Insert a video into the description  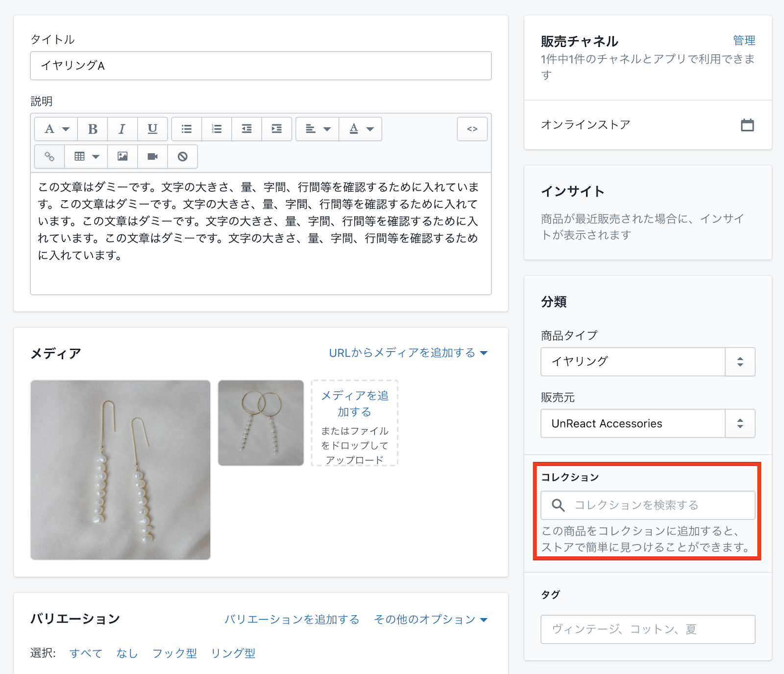[152, 157]
